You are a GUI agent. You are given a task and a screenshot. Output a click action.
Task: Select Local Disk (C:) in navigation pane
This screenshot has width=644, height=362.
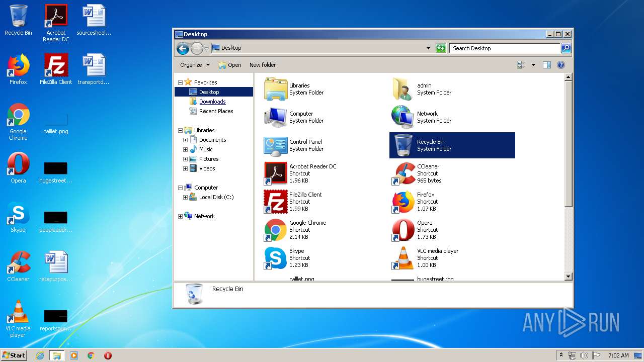(x=216, y=197)
